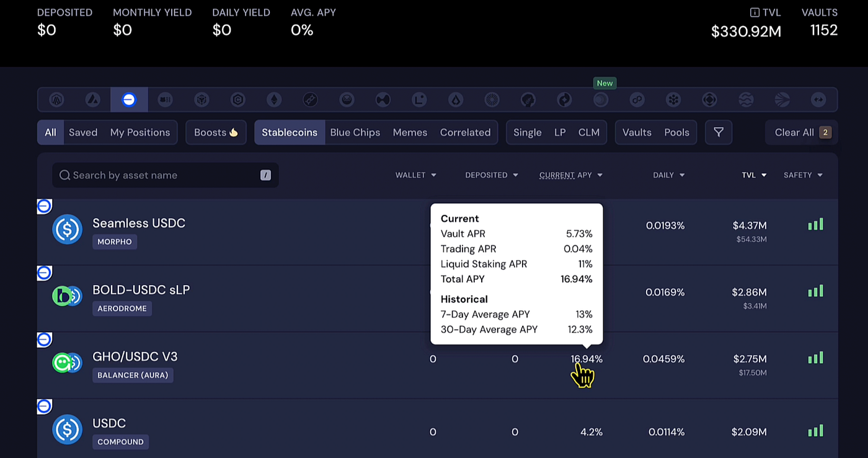Click safety score bars for BOLD-USDC sLP
This screenshot has width=868, height=458.
tap(816, 291)
